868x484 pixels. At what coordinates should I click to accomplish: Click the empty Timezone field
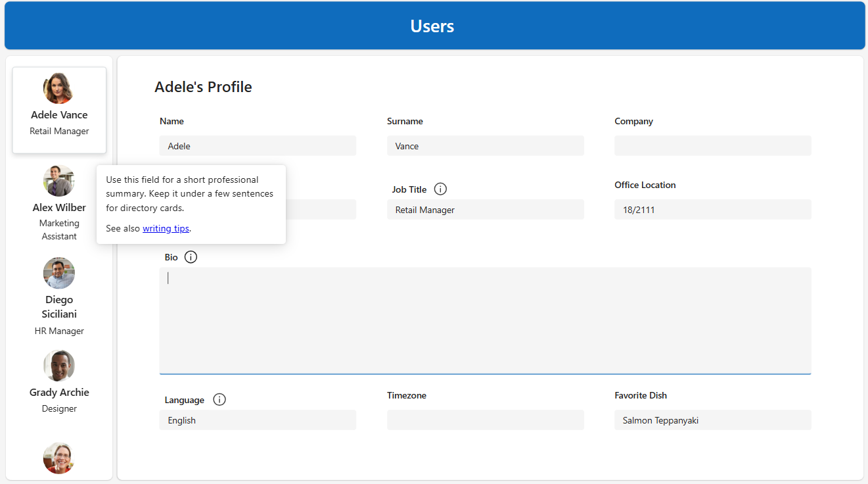(485, 420)
